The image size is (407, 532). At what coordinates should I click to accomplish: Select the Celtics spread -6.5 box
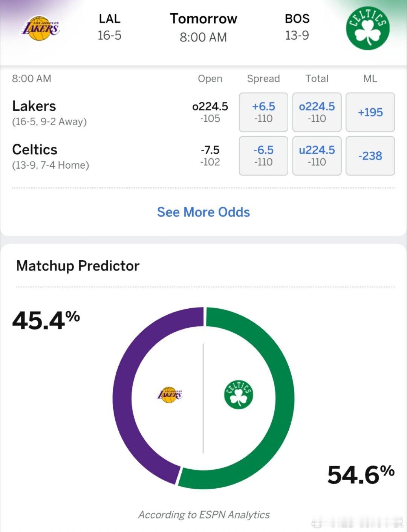[x=263, y=155]
